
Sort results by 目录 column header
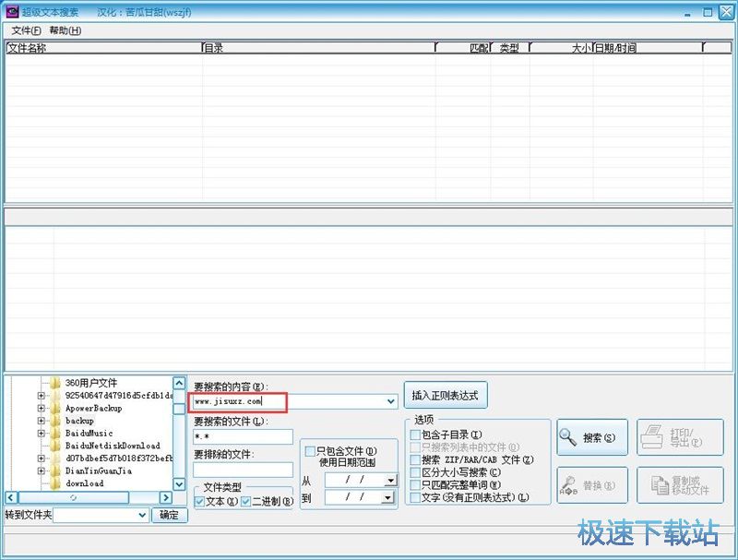(318, 48)
